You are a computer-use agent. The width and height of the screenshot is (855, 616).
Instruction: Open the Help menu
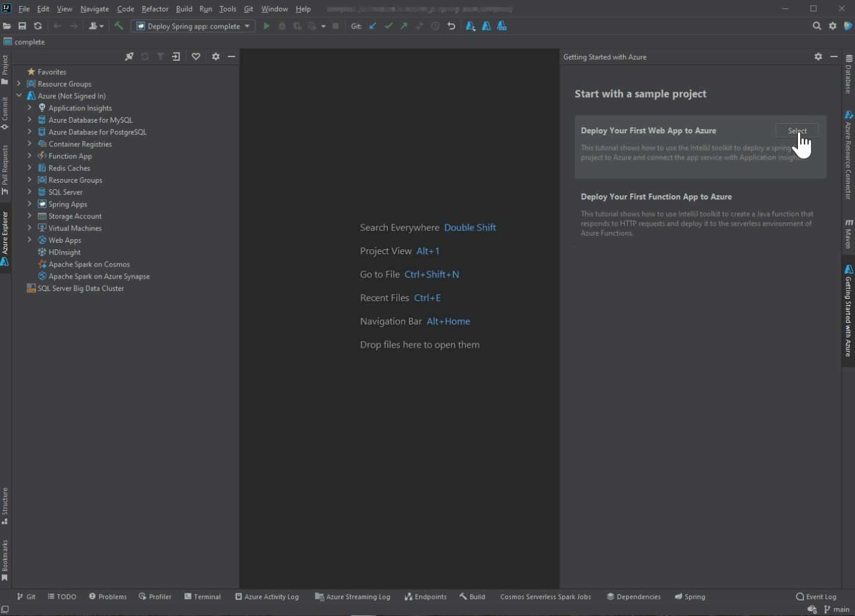point(303,9)
